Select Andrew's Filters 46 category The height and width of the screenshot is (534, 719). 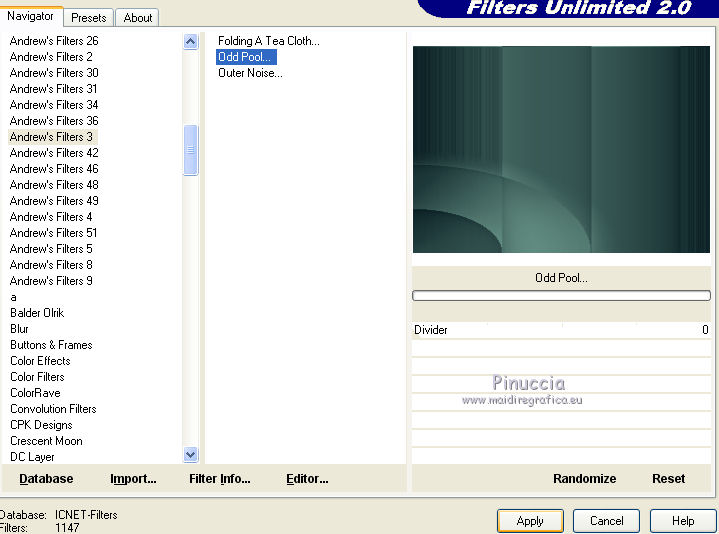[54, 169]
